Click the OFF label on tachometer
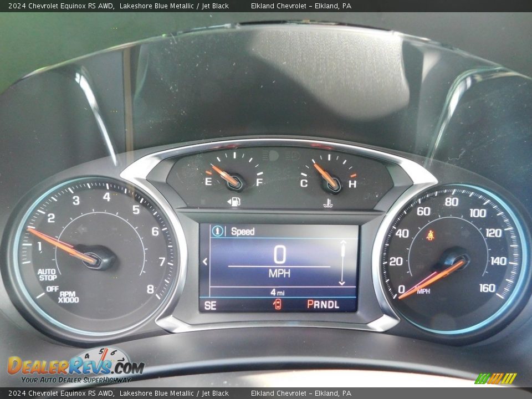532x399 pixels. (x=52, y=289)
